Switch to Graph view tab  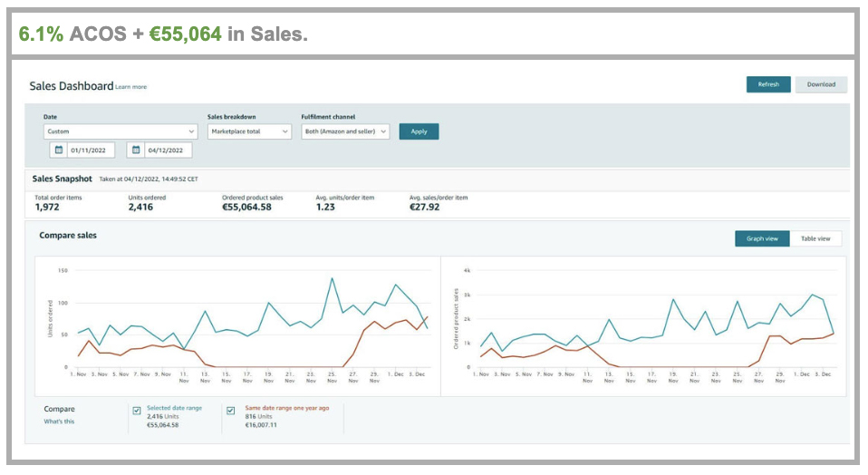tap(762, 238)
